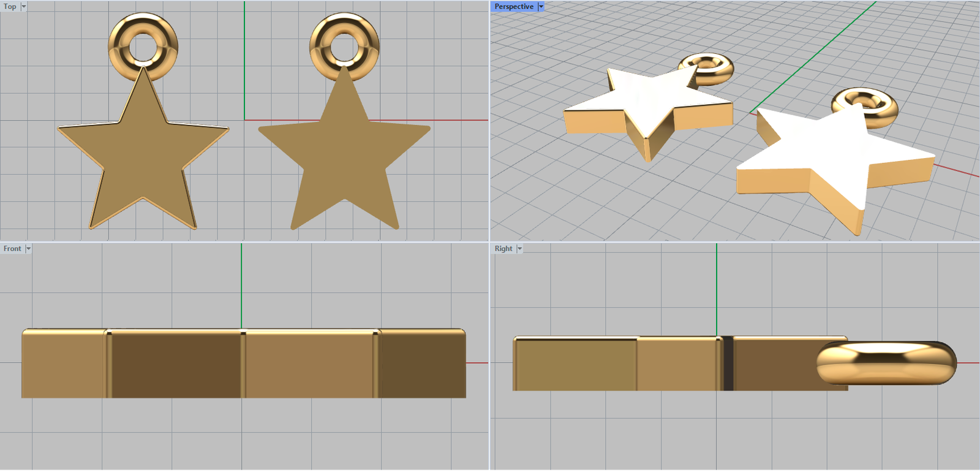980x473 pixels.
Task: Expand the Front viewport menu arrow
Action: [28, 249]
